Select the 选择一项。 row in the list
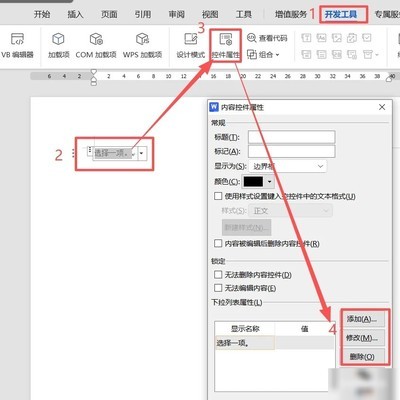 [x=275, y=343]
